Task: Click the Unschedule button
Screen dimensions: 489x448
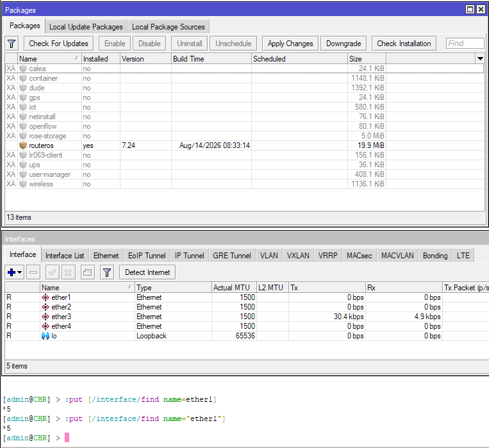Action: click(x=233, y=44)
